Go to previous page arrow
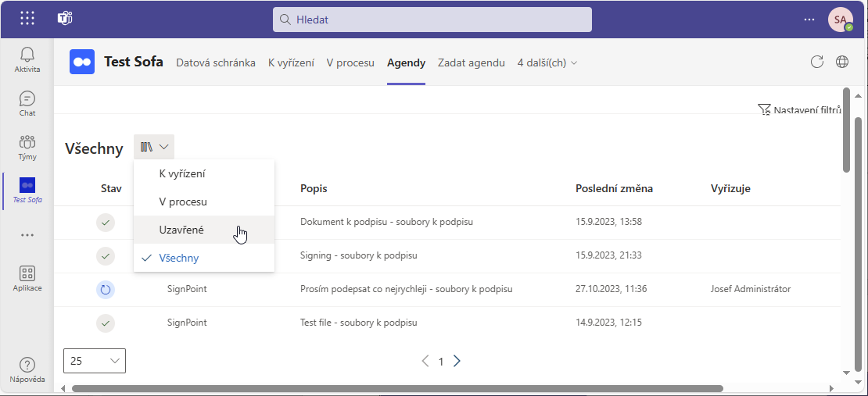The height and width of the screenshot is (396, 868). click(425, 361)
